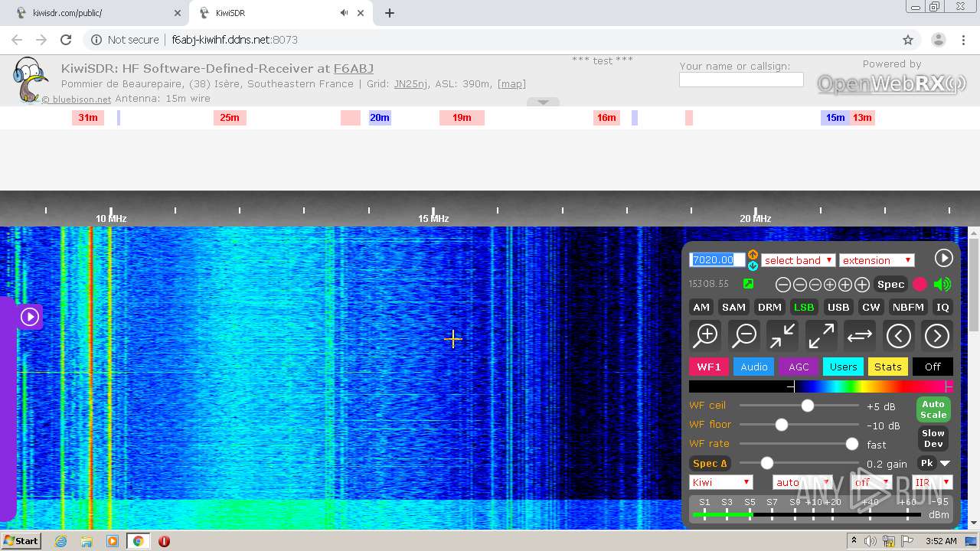Open the volume icon in the system tray
Screen dimensions: 980x551
[870, 541]
